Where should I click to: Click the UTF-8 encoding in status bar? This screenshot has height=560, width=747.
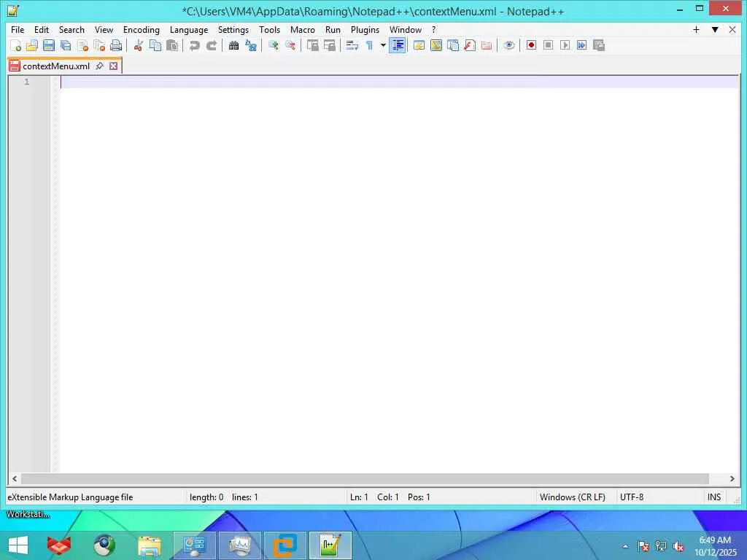pyautogui.click(x=632, y=497)
